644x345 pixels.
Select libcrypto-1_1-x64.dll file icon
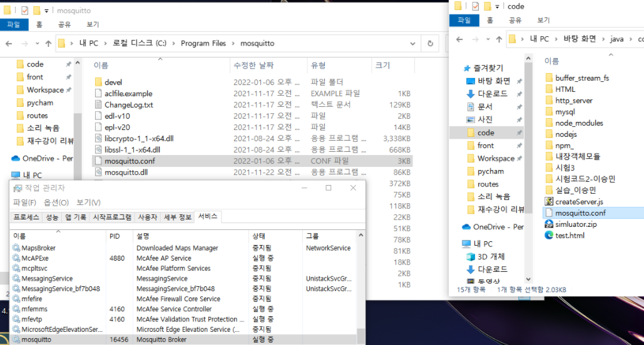98,138
